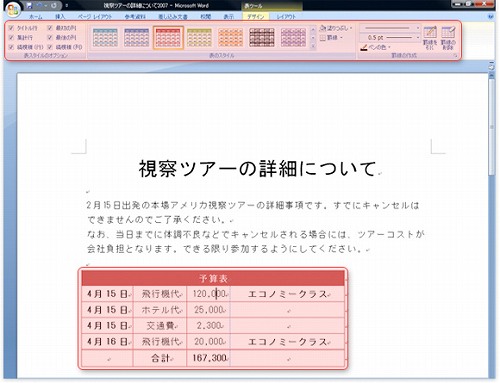Select the table Eraser (罫線の削除) tool
The image size is (500, 383).
tap(448, 38)
